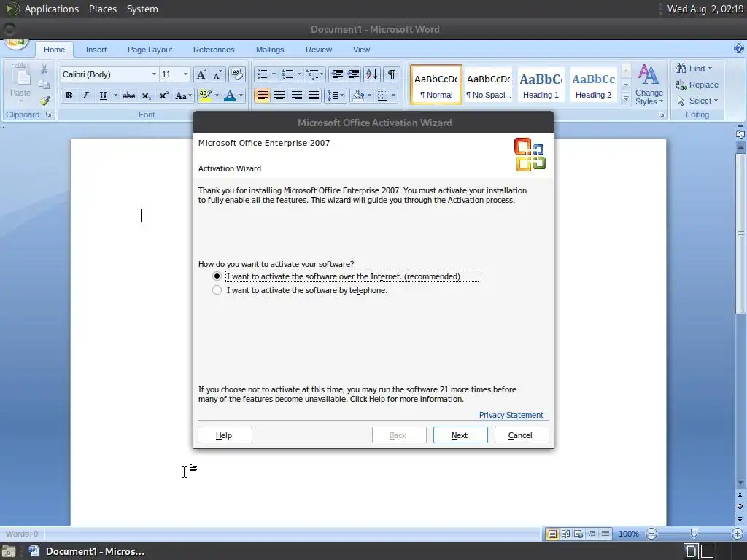This screenshot has height=560, width=747.
Task: Toggle Italic formatting in ribbon
Action: 86,96
